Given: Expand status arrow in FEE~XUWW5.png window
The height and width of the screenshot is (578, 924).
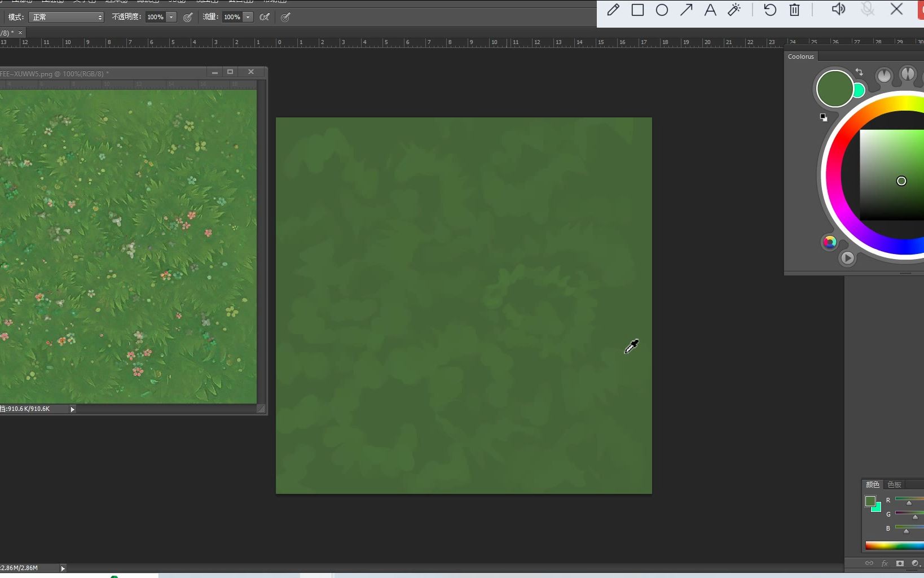Looking at the screenshot, I should [72, 409].
